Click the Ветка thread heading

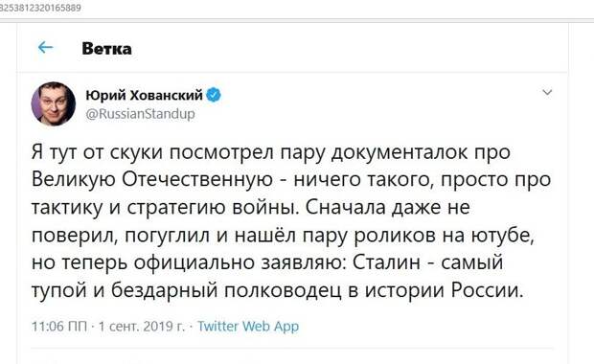click(107, 49)
